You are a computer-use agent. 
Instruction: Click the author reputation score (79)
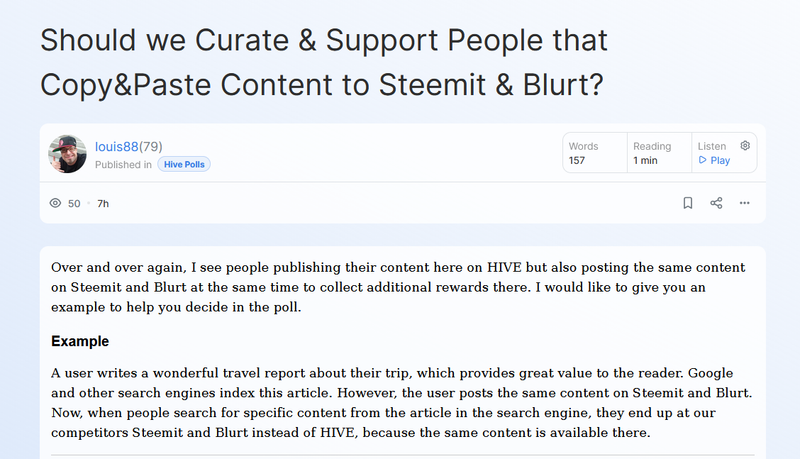pos(150,146)
